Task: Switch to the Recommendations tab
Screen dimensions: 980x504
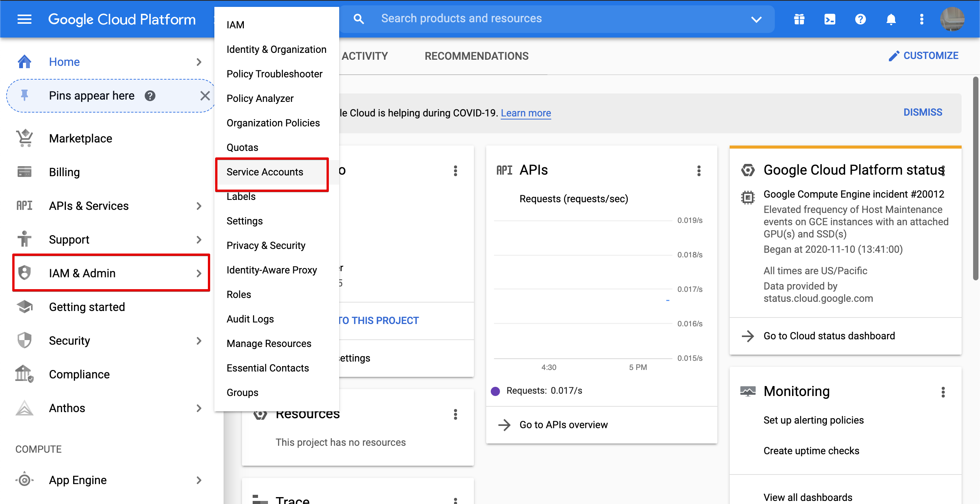Action: (476, 56)
